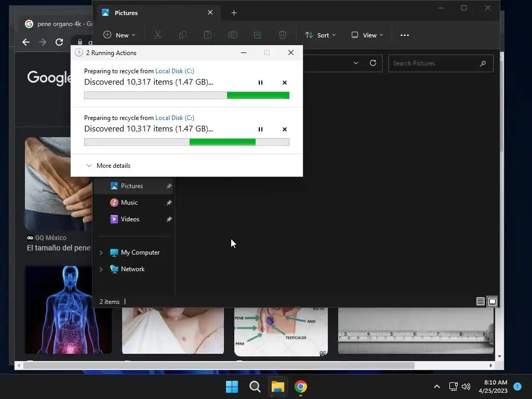Open network status in system tray
This screenshot has width=532, height=399.
pos(453,387)
